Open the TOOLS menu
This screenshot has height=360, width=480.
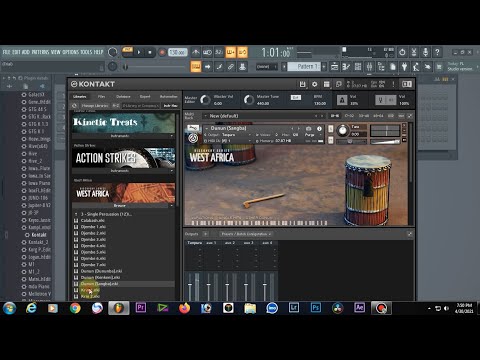(x=86, y=52)
